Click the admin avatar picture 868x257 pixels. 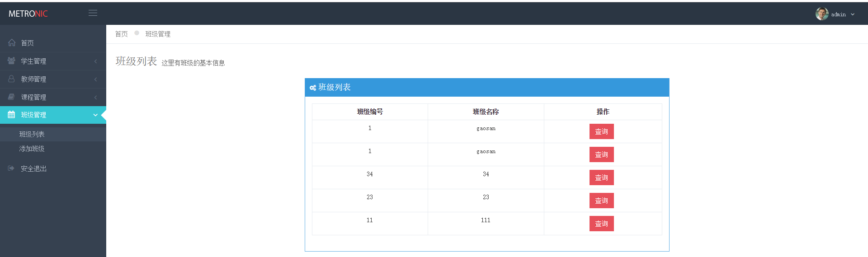(821, 14)
